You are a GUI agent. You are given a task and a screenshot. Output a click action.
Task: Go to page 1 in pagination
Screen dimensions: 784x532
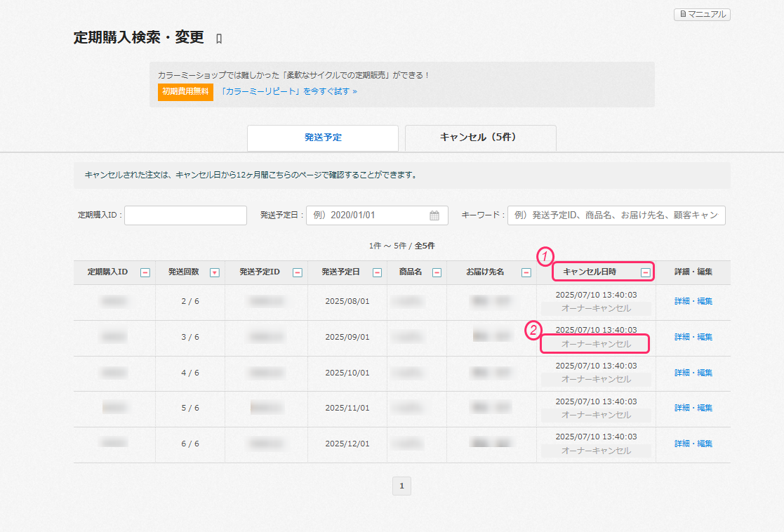tap(401, 486)
